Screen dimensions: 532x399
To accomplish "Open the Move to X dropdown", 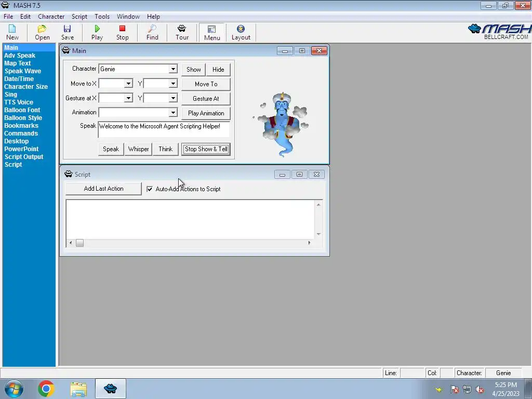I will 128,84.
